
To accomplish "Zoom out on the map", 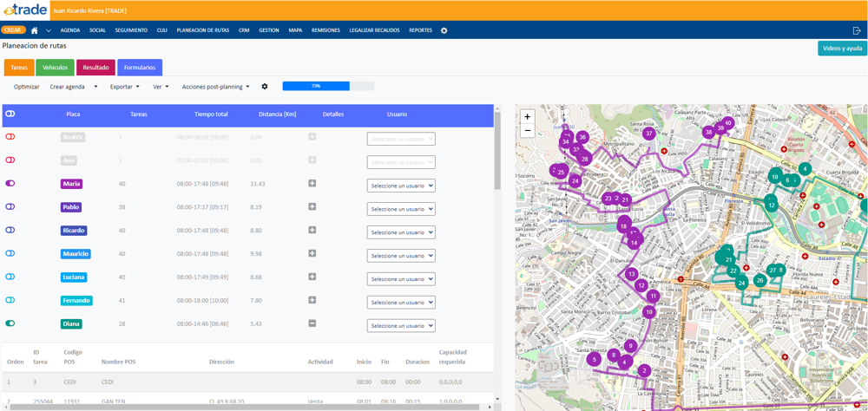I will click(527, 130).
